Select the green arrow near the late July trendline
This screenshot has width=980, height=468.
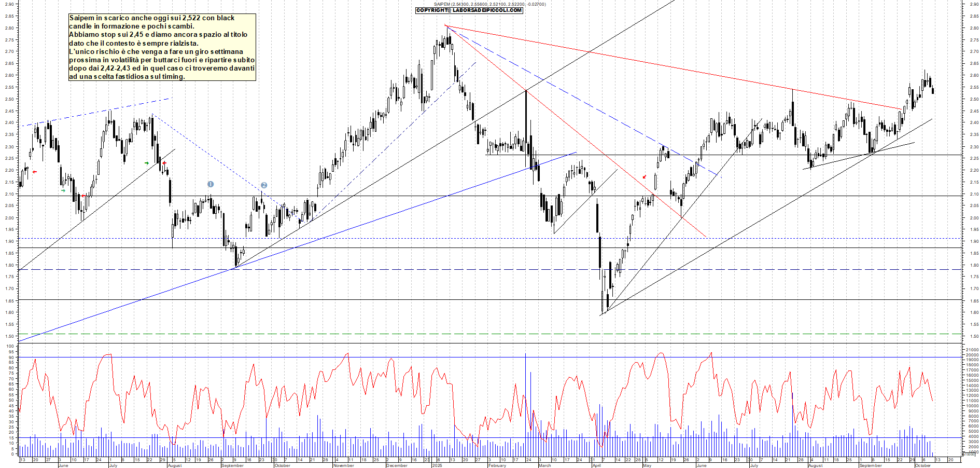[x=147, y=163]
